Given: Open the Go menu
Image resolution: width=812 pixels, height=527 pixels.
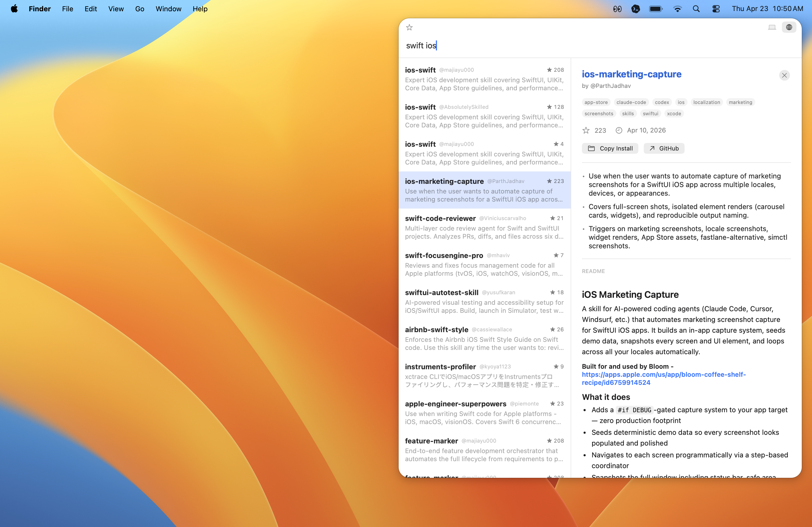Looking at the screenshot, I should [x=139, y=9].
